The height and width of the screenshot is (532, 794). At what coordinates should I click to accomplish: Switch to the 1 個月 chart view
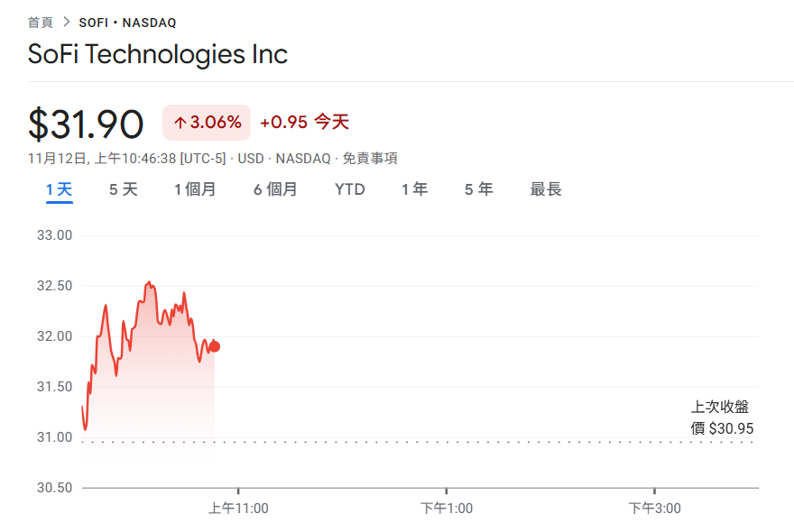tap(195, 189)
